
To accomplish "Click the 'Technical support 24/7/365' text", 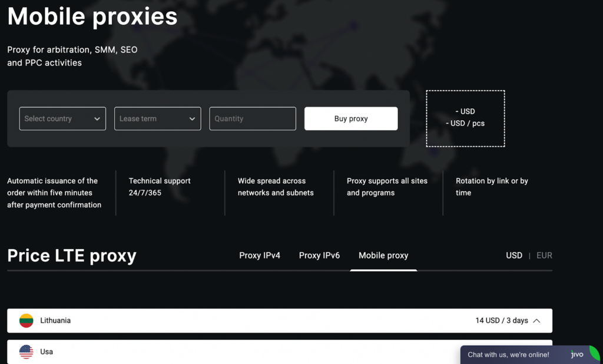I will click(x=160, y=187).
